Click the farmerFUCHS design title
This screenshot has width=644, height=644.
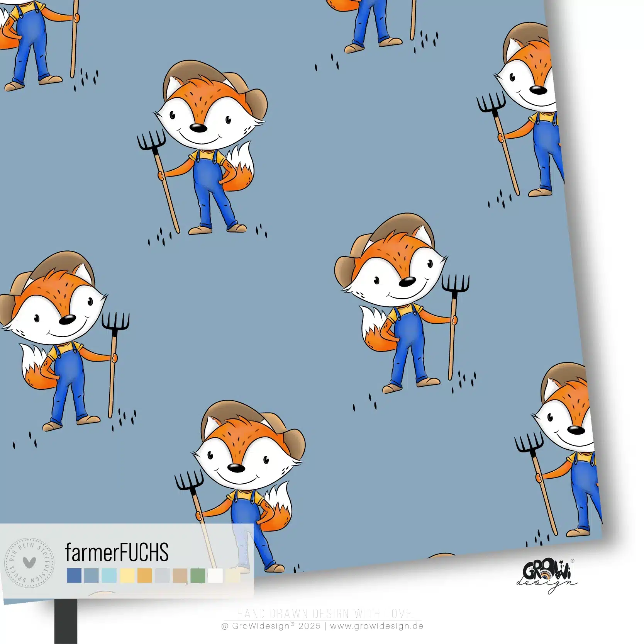click(117, 552)
